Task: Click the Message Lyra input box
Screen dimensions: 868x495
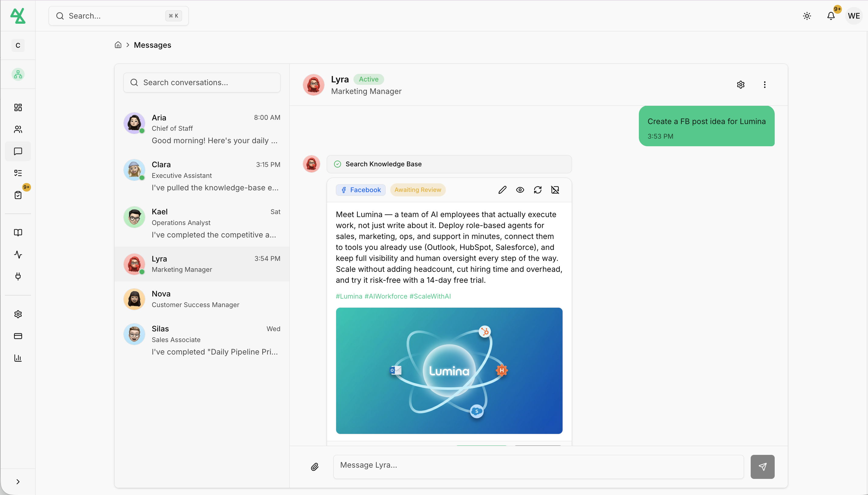Action: tap(539, 467)
